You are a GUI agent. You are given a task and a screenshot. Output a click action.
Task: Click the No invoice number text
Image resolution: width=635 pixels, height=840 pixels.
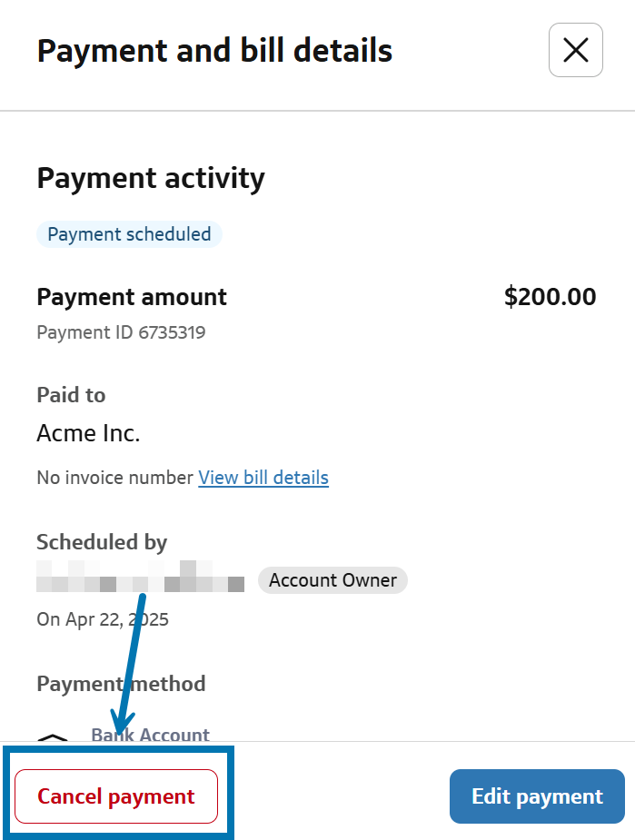tap(114, 478)
